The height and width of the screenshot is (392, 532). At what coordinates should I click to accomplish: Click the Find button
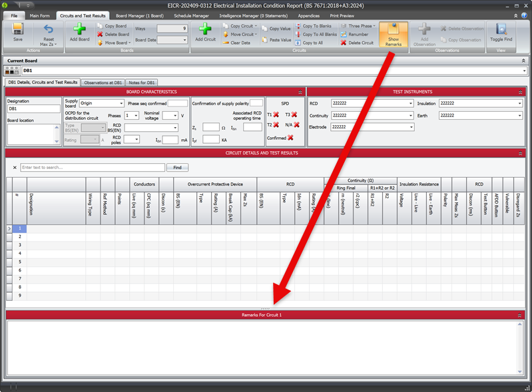(x=177, y=168)
